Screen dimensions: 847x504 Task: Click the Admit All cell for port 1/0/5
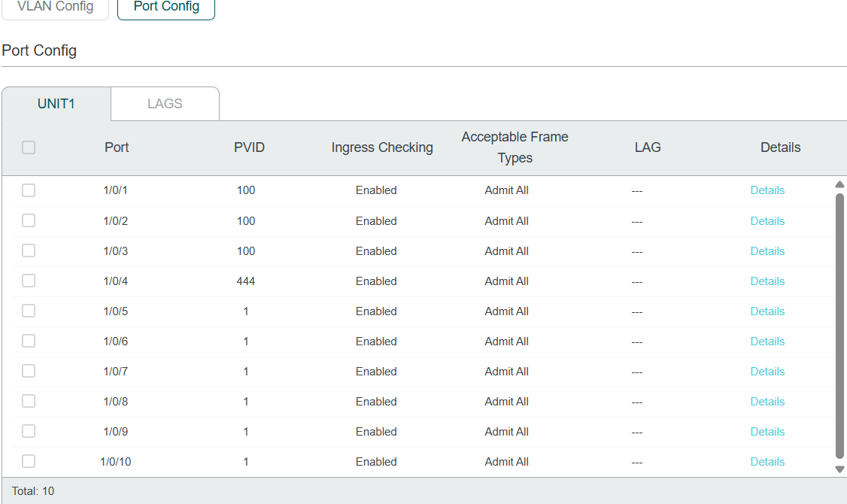tap(506, 311)
